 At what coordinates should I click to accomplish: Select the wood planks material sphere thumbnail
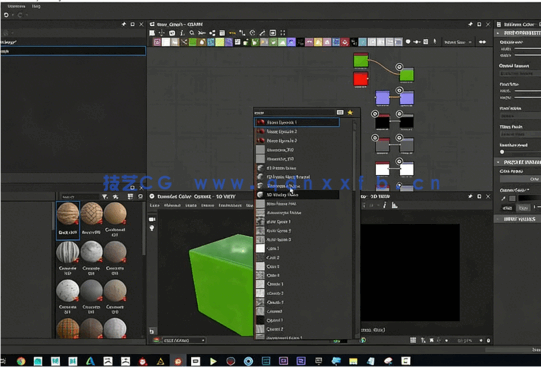tap(68, 214)
